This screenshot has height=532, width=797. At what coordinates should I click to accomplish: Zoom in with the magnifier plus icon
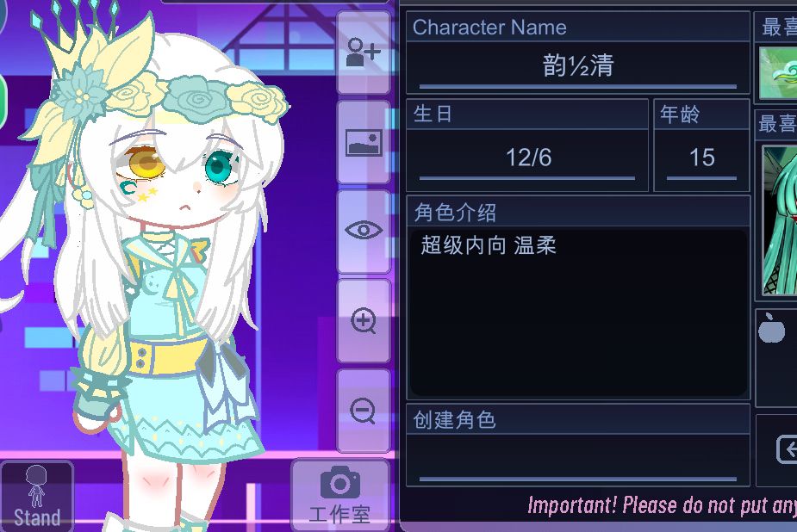[x=364, y=321]
